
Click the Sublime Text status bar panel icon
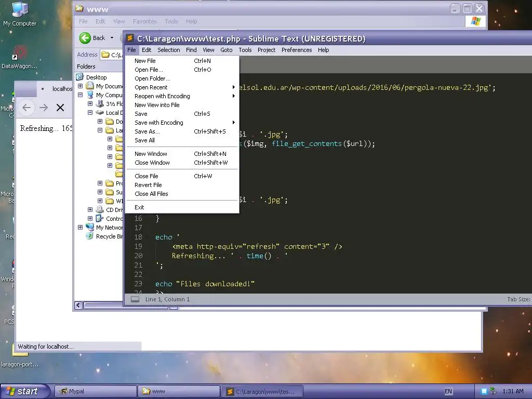(x=135, y=299)
